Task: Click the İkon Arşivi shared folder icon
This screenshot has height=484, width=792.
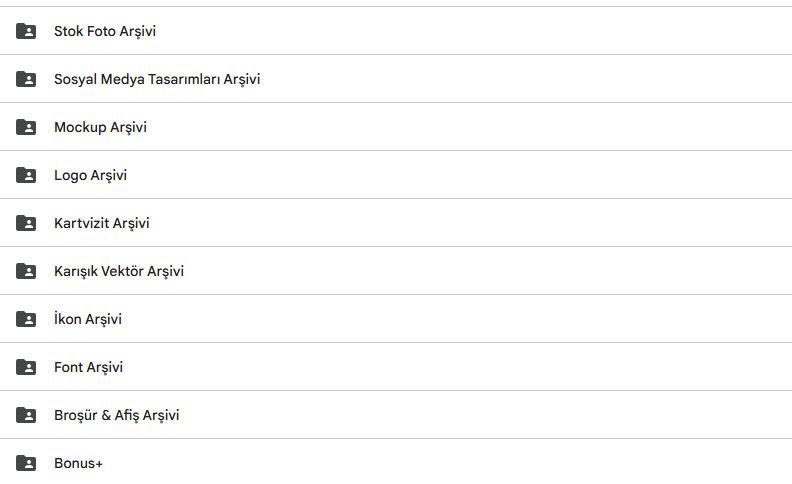Action: tap(26, 319)
